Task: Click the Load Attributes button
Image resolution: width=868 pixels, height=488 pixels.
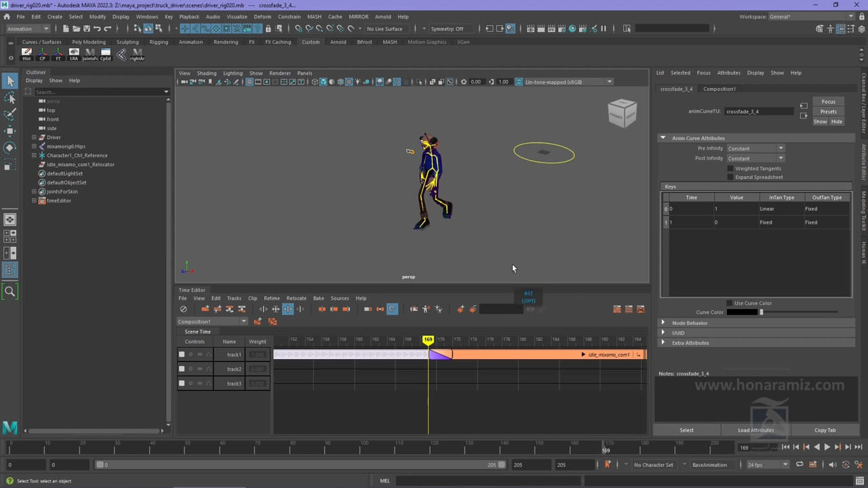Action: [755, 430]
